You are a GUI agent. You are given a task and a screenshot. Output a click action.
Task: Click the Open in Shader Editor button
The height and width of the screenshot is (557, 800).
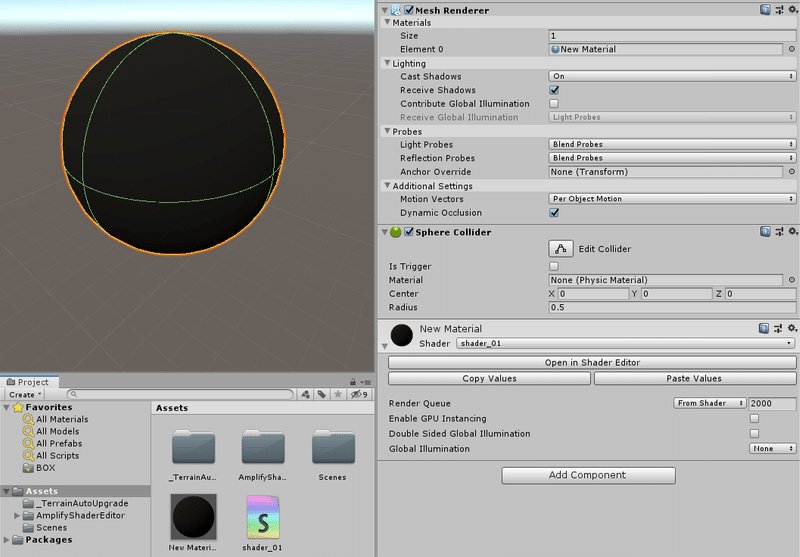pyautogui.click(x=592, y=363)
